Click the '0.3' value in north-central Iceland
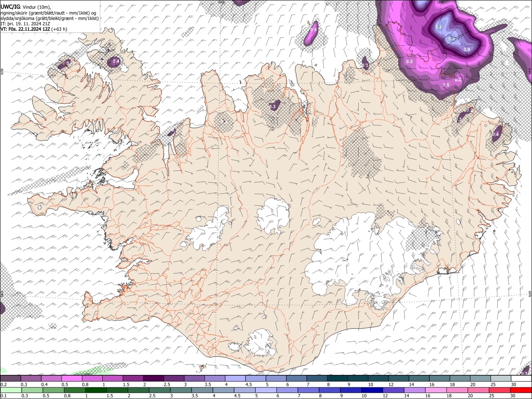 [272, 107]
